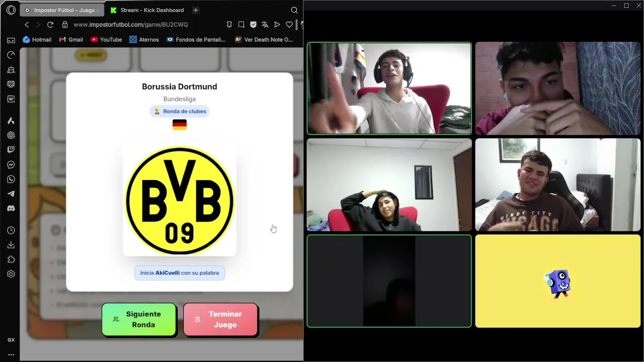
Task: Select the webcam tile with headphones user
Action: pyautogui.click(x=389, y=88)
